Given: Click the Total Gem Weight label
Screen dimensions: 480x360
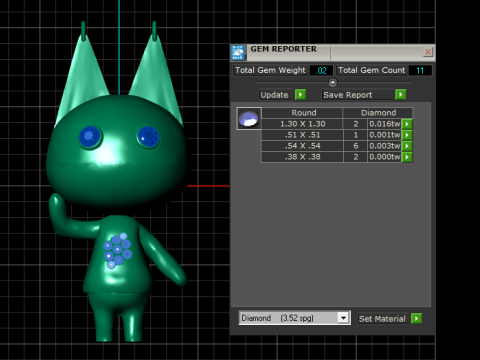Looking at the screenshot, I should (270, 70).
